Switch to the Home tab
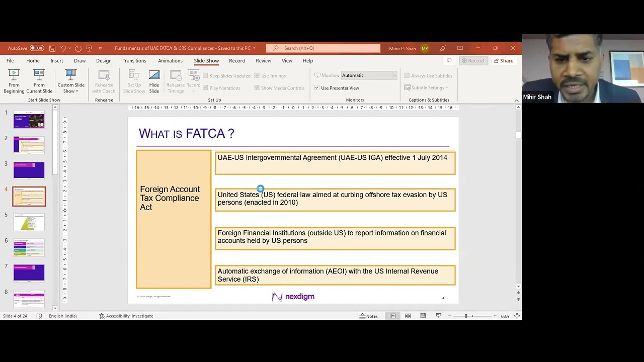The height and width of the screenshot is (362, 644). (x=33, y=61)
